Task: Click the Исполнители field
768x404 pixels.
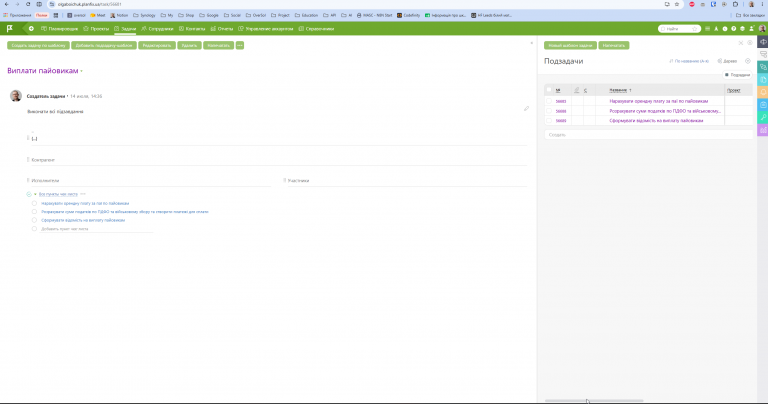Action: (149, 181)
